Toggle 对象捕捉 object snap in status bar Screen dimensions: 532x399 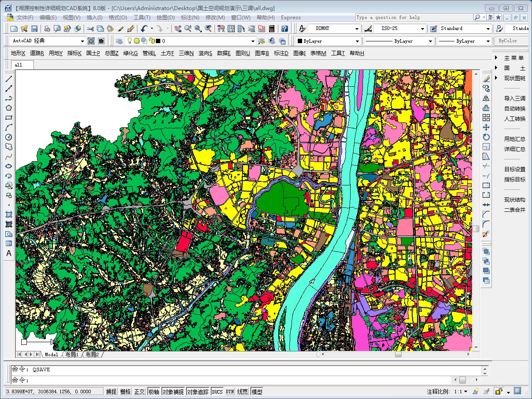pyautogui.click(x=173, y=392)
